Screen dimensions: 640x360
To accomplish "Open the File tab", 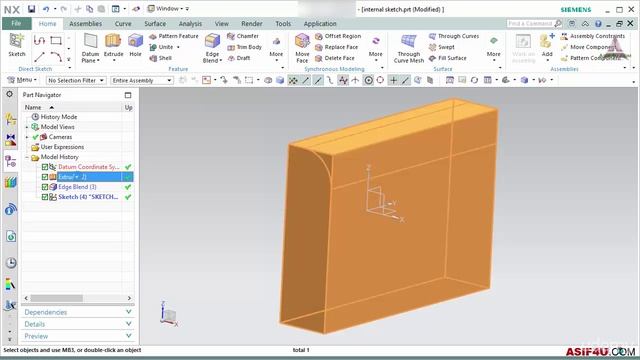I will (16, 24).
